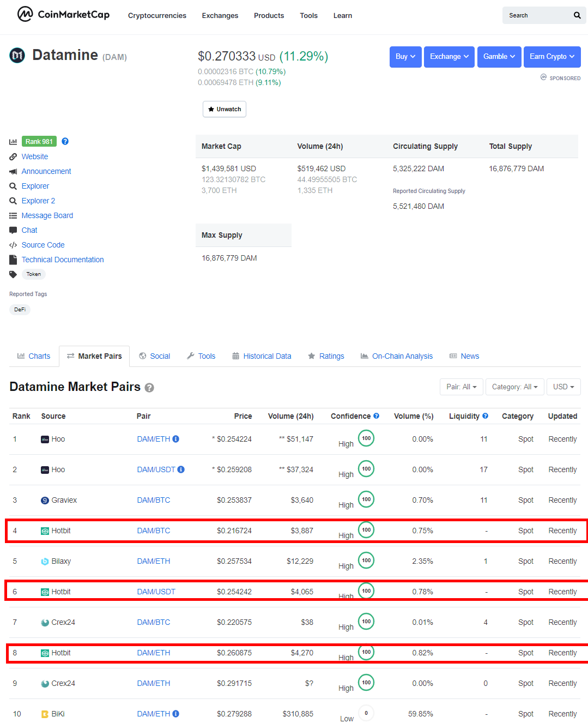This screenshot has width=588, height=723.
Task: Click info icon beside Hoo DAM/USDT pair
Action: [x=181, y=469]
